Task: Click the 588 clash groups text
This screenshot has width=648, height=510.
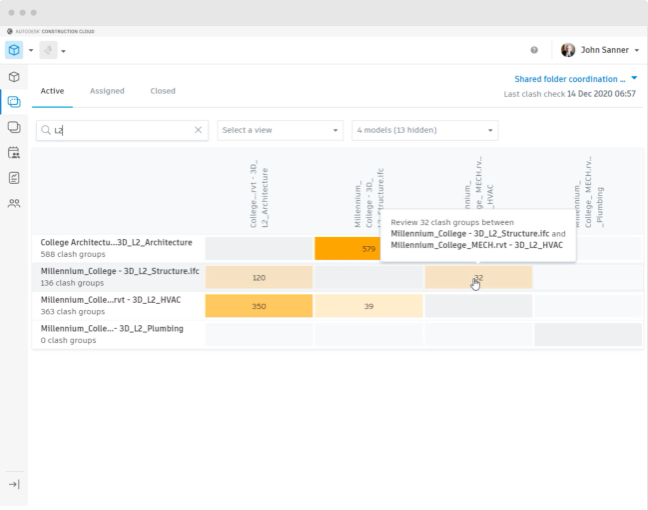Action: click(73, 254)
